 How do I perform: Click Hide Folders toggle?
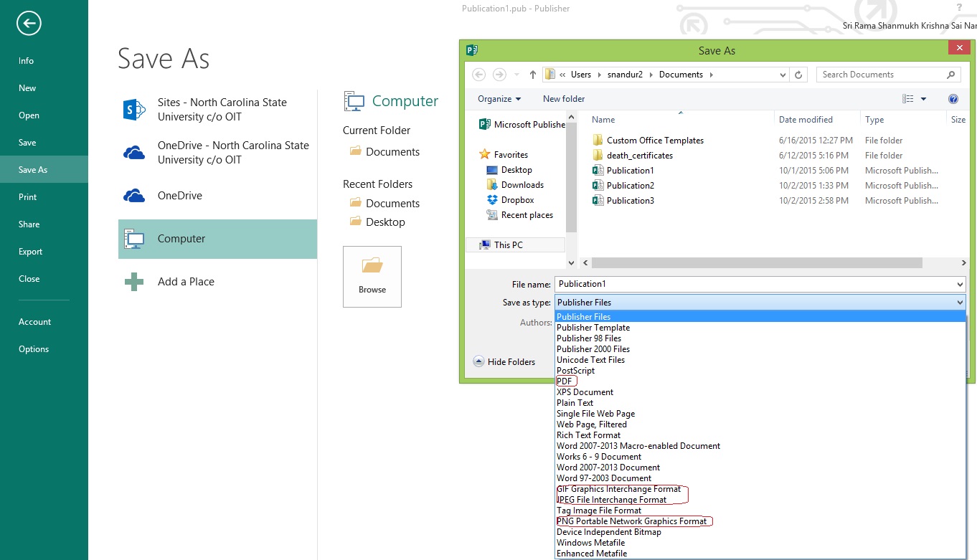(x=504, y=362)
